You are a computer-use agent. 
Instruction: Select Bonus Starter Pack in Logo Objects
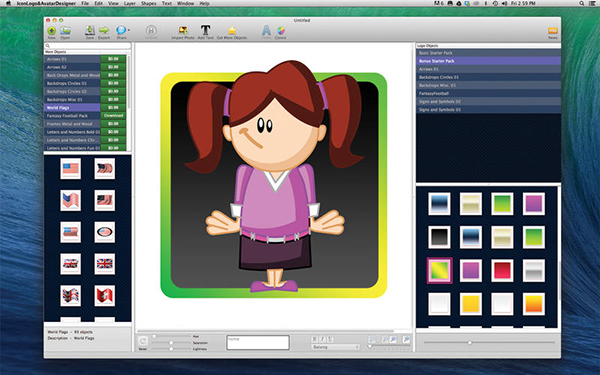pos(488,61)
